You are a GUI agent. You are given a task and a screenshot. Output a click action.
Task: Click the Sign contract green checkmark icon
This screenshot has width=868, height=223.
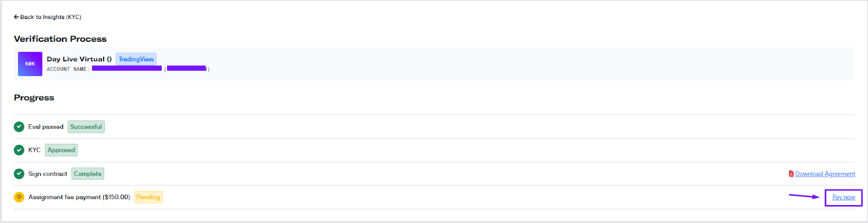tap(19, 174)
